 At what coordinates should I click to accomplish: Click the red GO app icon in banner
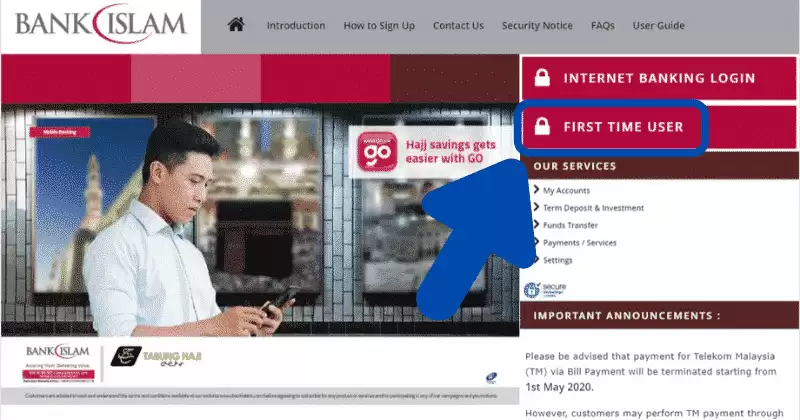[377, 153]
